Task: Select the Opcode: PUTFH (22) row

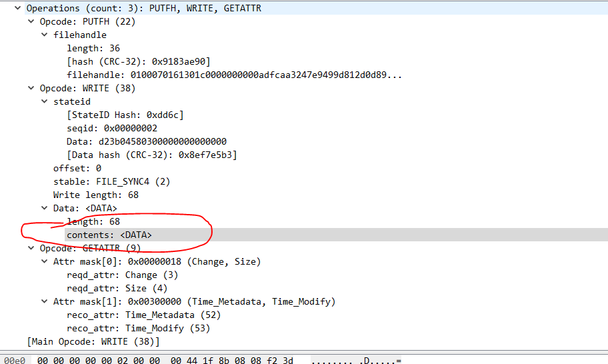Action: [87, 21]
